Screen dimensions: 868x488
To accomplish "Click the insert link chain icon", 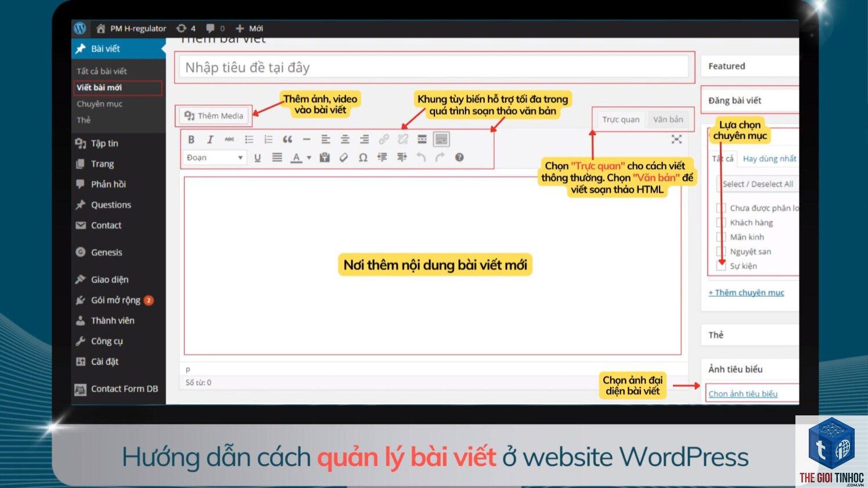I will pyautogui.click(x=384, y=139).
